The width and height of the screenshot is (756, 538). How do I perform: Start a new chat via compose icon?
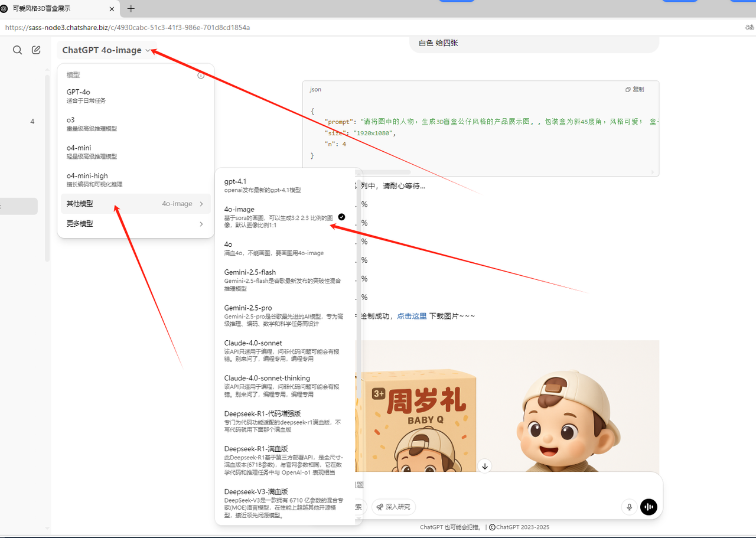(x=35, y=50)
